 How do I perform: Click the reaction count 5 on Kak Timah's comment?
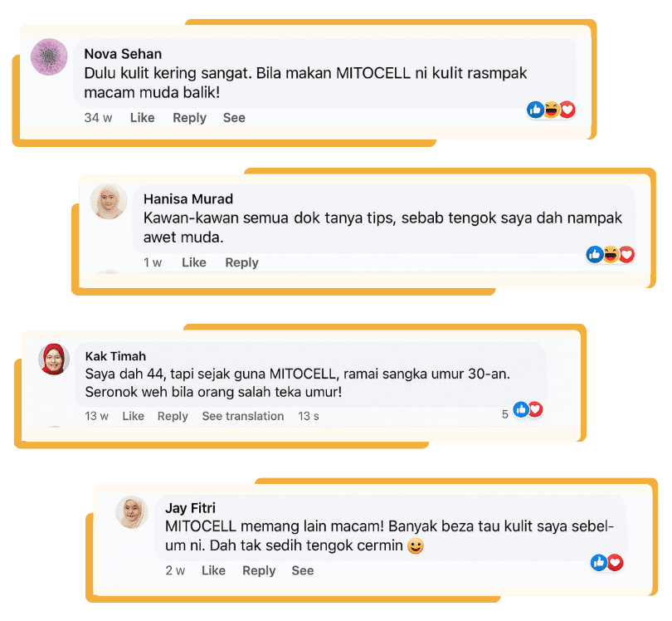[505, 414]
